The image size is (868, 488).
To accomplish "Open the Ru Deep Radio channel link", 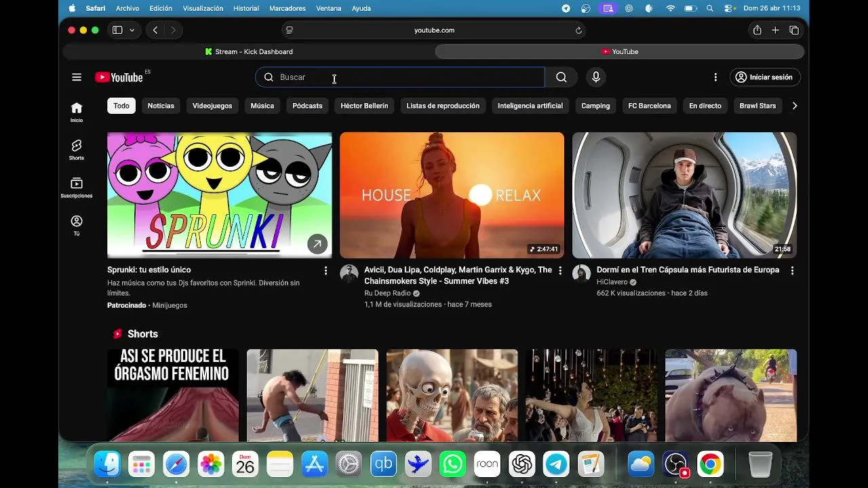I will click(x=387, y=293).
